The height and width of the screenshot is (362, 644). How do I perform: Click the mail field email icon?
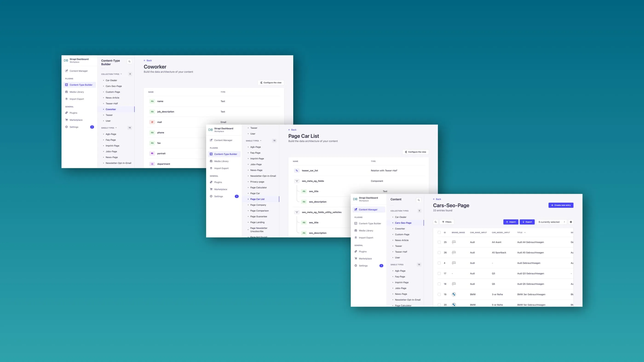coord(152,122)
